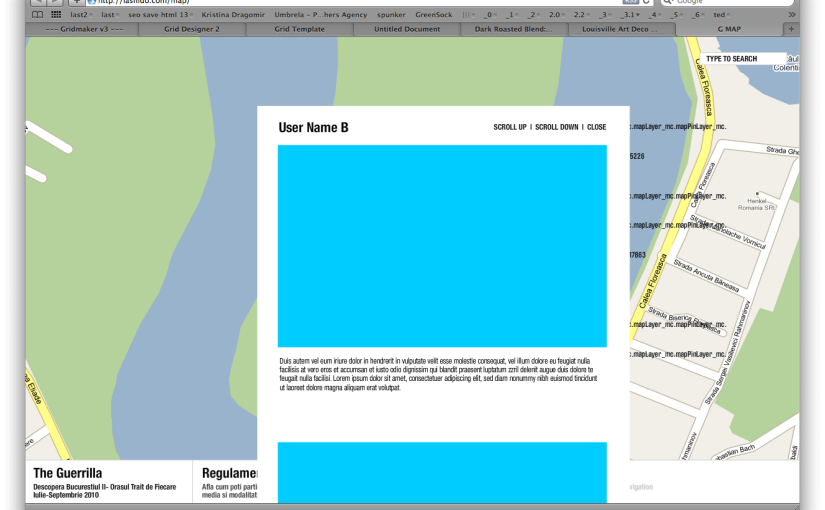The width and height of the screenshot is (825, 510).
Task: Click SCROLL UP in the panel
Action: coord(510,127)
